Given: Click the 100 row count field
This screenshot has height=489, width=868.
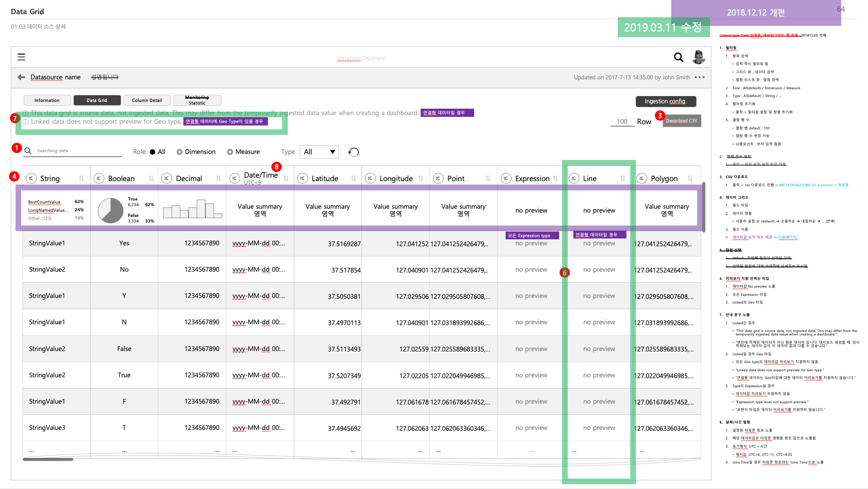Looking at the screenshot, I should [x=622, y=122].
